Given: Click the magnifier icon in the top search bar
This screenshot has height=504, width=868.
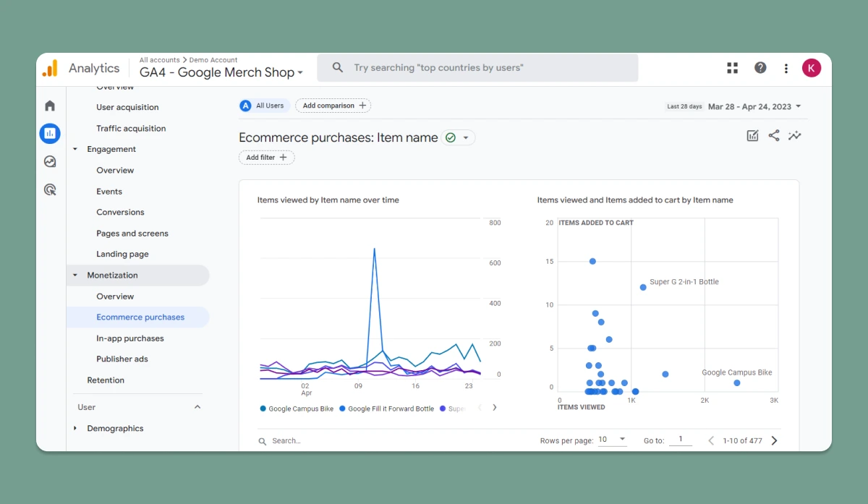Looking at the screenshot, I should coord(338,68).
